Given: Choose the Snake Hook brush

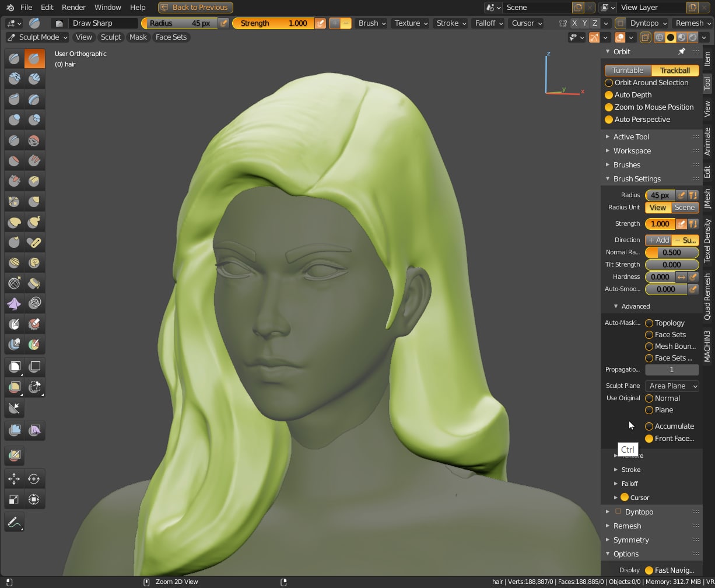Looking at the screenshot, I should [x=34, y=222].
